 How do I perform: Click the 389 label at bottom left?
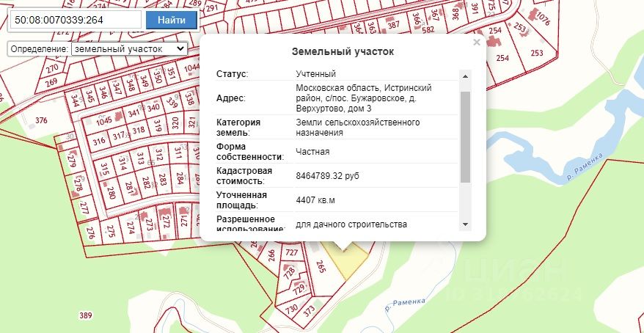coord(85,315)
